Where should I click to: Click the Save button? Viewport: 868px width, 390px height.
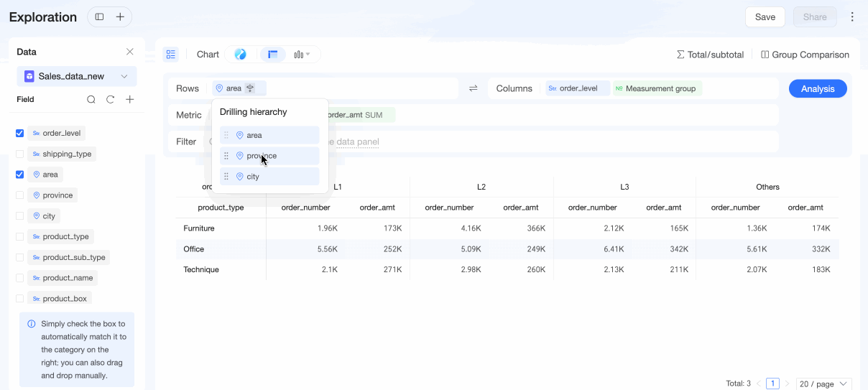click(765, 17)
